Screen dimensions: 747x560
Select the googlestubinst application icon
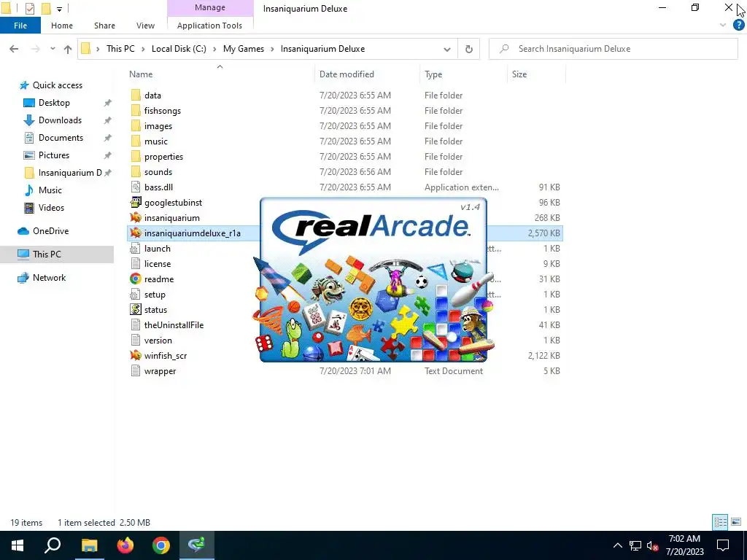(136, 203)
